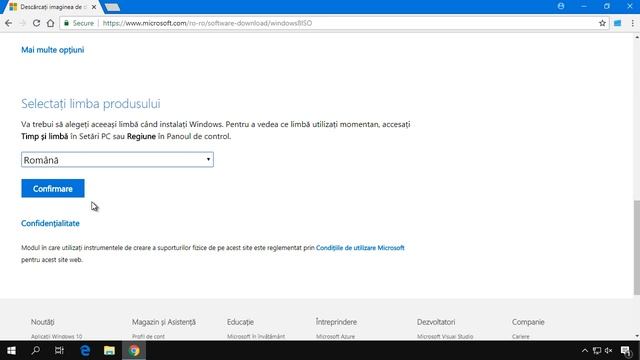Open a new tab next to the current one
The height and width of the screenshot is (360, 640).
[x=112, y=7]
